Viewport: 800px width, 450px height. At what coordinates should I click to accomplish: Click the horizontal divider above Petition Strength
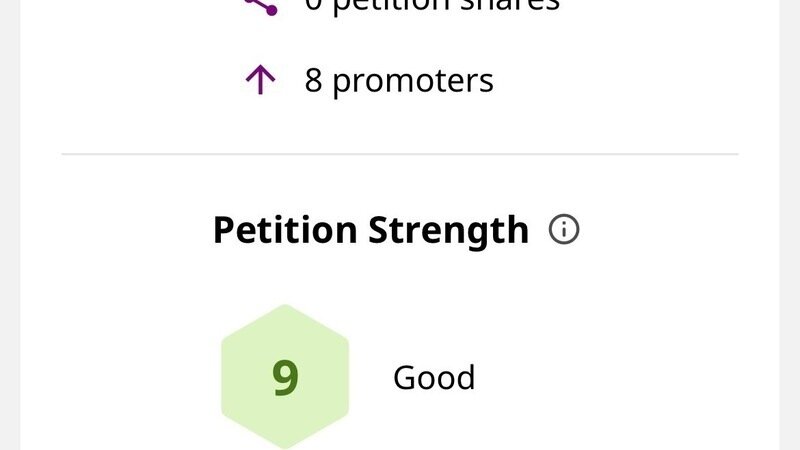(x=400, y=155)
